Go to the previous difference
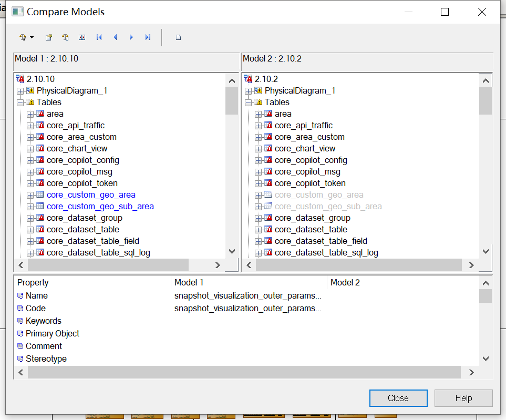The width and height of the screenshot is (506, 420). [x=115, y=37]
